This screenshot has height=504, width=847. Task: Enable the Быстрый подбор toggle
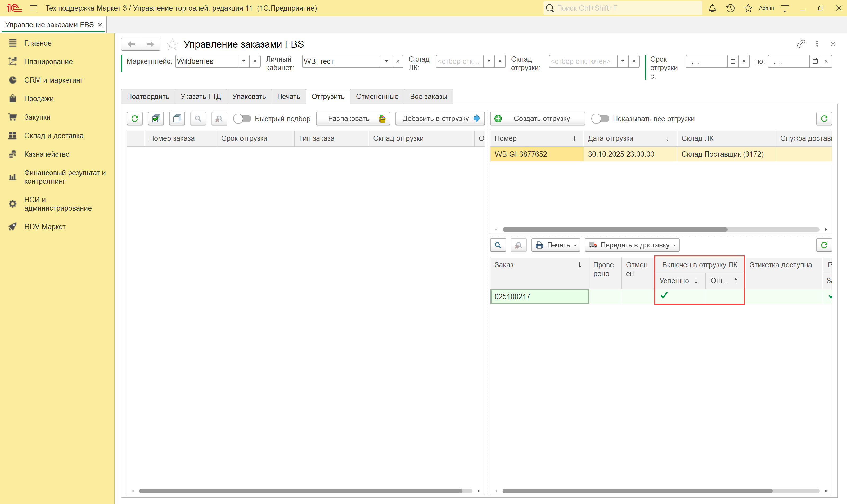point(242,119)
